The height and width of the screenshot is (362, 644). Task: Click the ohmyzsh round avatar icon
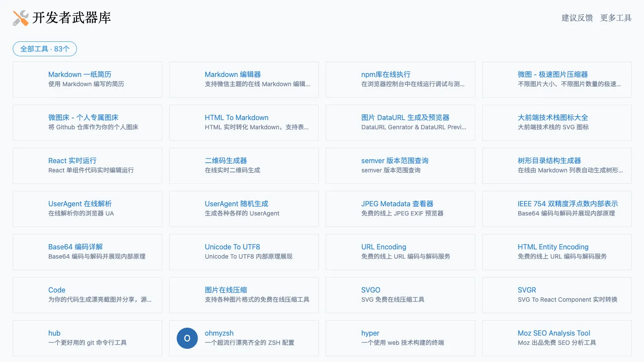pos(187,338)
